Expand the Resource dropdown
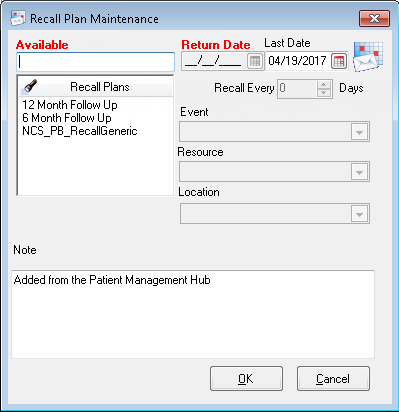Viewport: 399px width, 412px height. 359,172
